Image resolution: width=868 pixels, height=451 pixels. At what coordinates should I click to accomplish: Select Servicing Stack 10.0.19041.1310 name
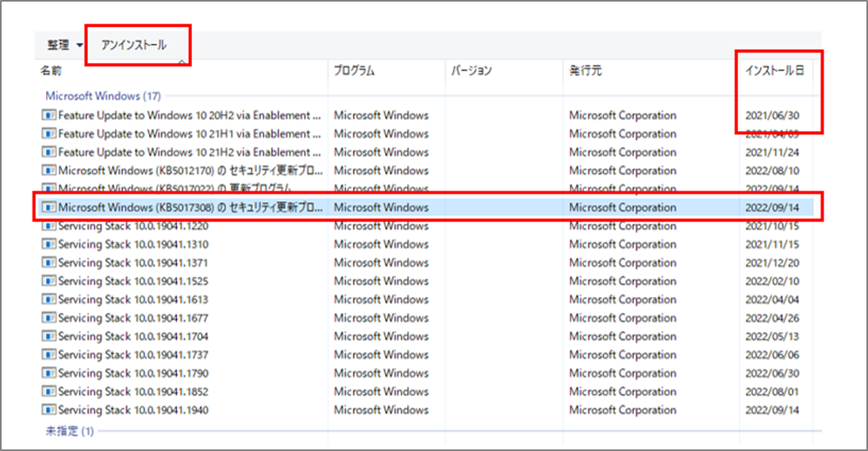point(133,245)
